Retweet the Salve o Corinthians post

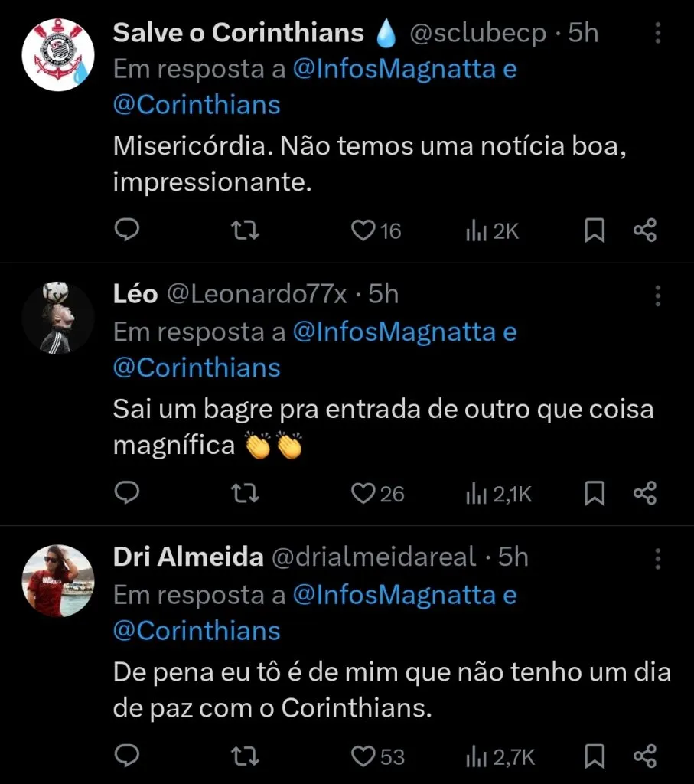(x=245, y=230)
